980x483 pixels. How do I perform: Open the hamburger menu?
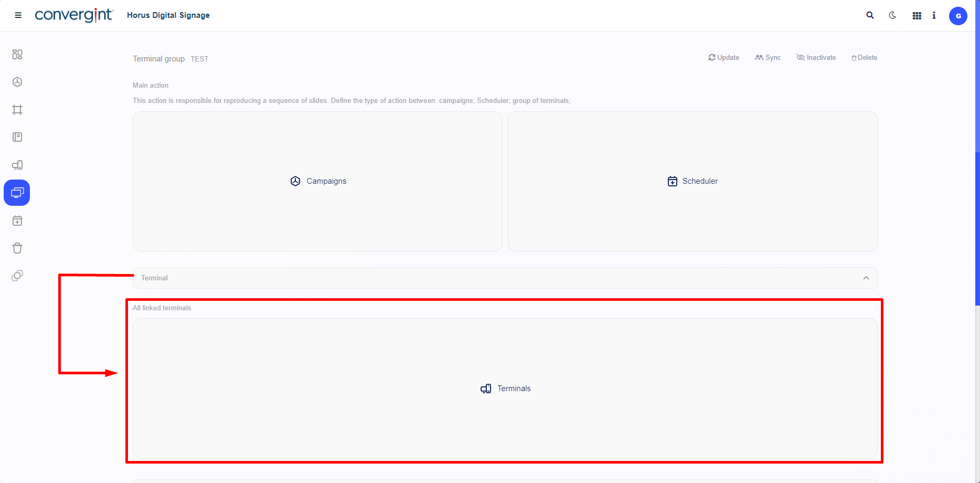(18, 15)
